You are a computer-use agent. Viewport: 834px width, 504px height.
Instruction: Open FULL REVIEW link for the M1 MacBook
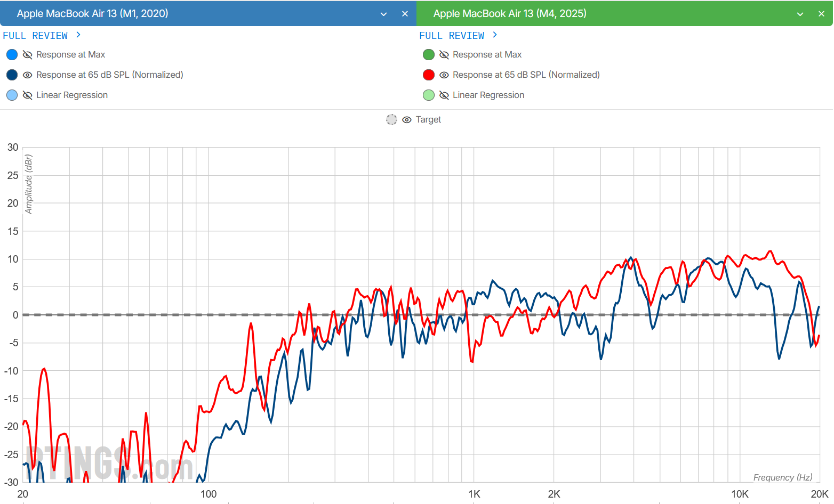(42, 35)
